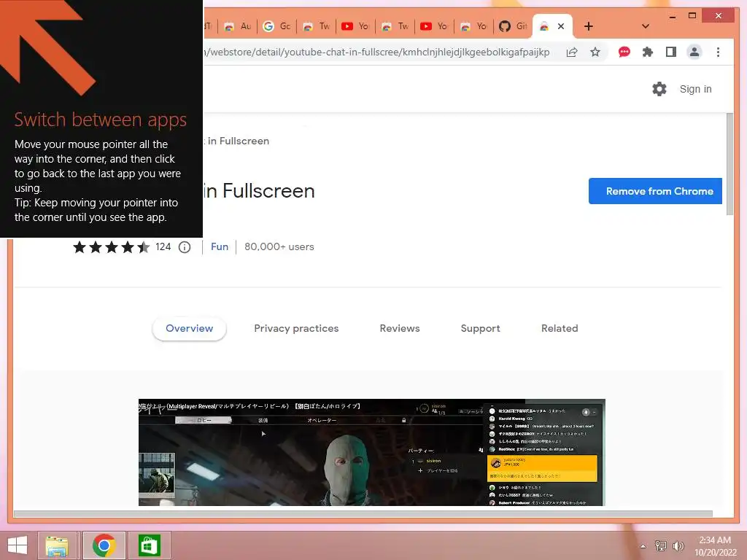Click the Remove from Chrome button
Viewport: 747px width, 560px height.
pyautogui.click(x=655, y=191)
